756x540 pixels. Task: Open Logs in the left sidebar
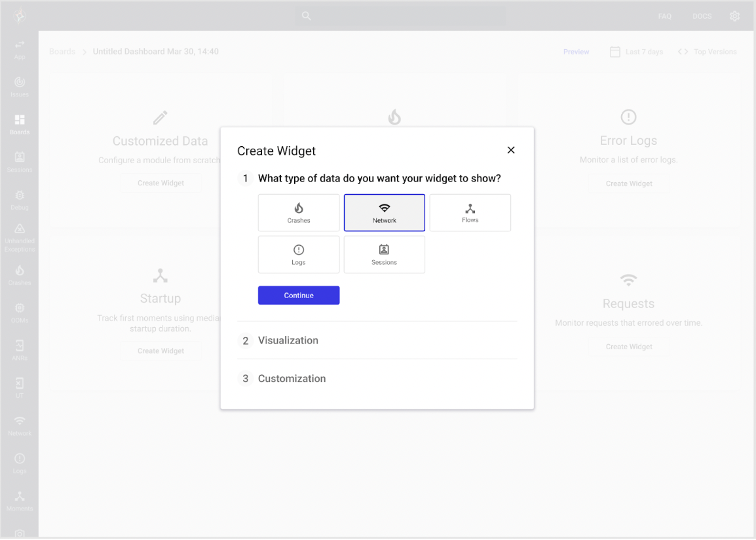(19, 464)
